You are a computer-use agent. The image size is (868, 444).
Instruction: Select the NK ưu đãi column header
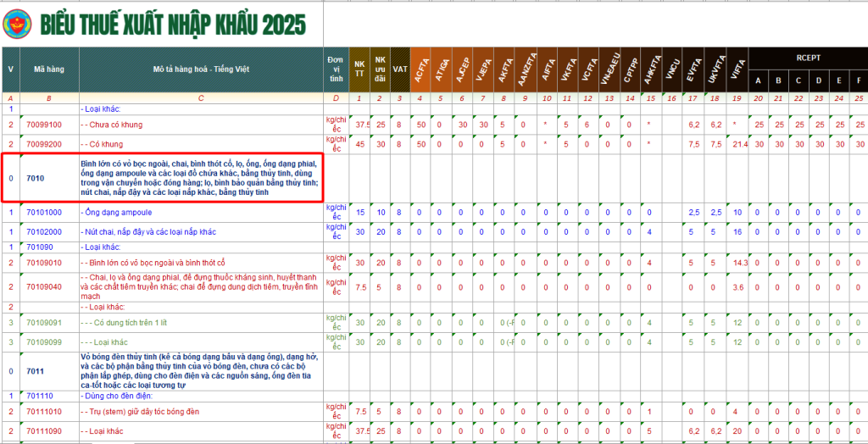(381, 69)
